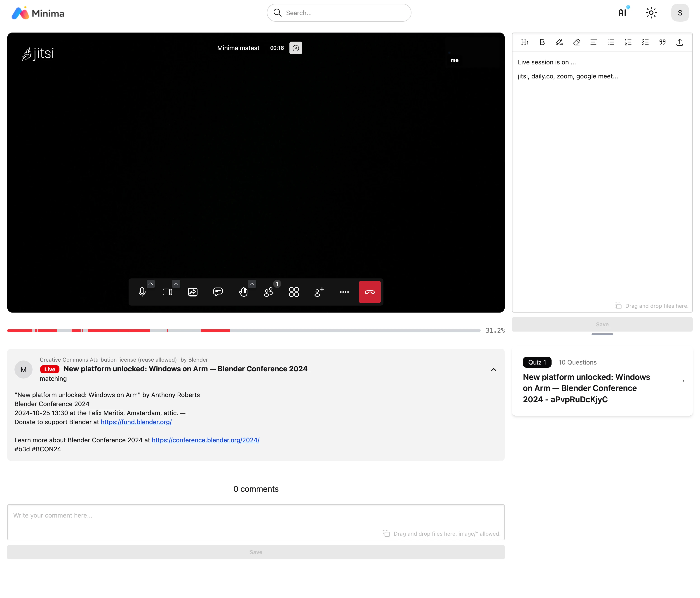
Task: Open the AI assistant icon
Action: pos(622,13)
